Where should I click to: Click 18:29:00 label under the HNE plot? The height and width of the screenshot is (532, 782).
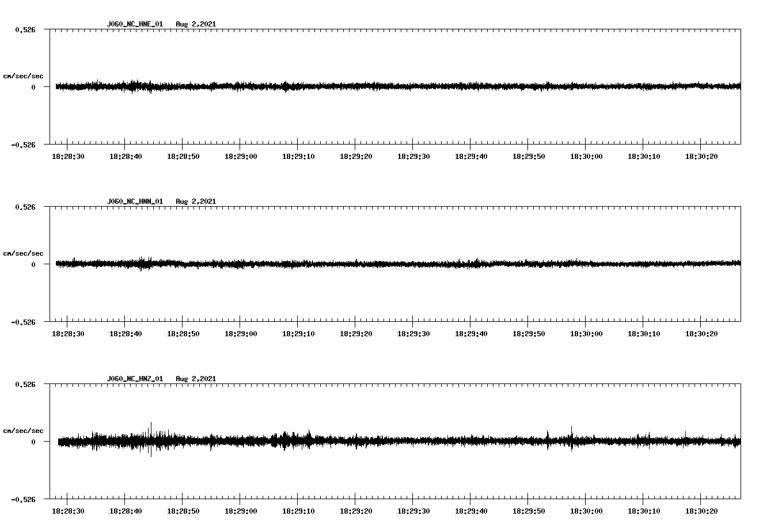(241, 157)
